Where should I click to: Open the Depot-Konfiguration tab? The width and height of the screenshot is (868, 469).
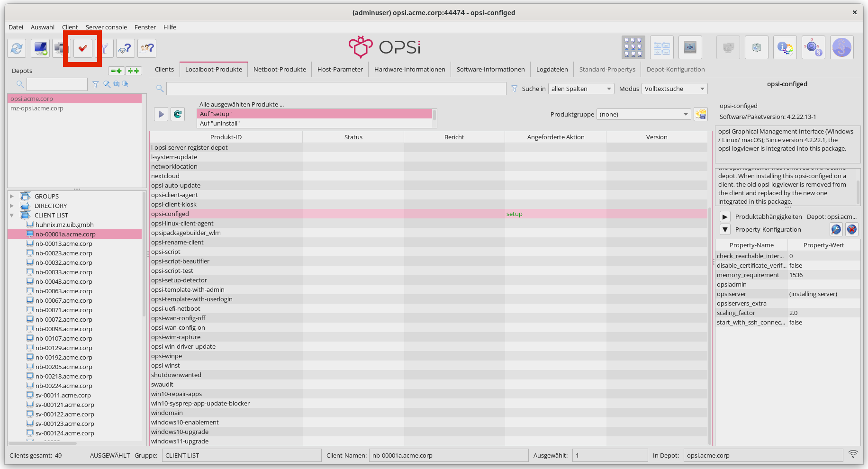point(676,69)
